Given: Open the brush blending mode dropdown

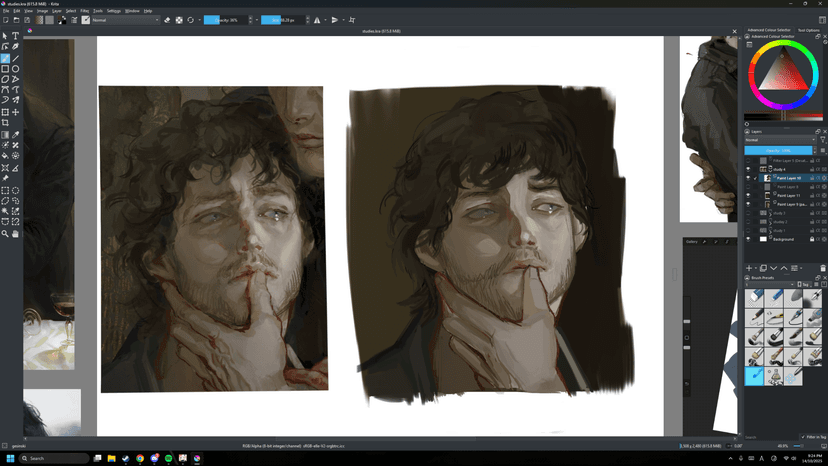Looking at the screenshot, I should (125, 20).
